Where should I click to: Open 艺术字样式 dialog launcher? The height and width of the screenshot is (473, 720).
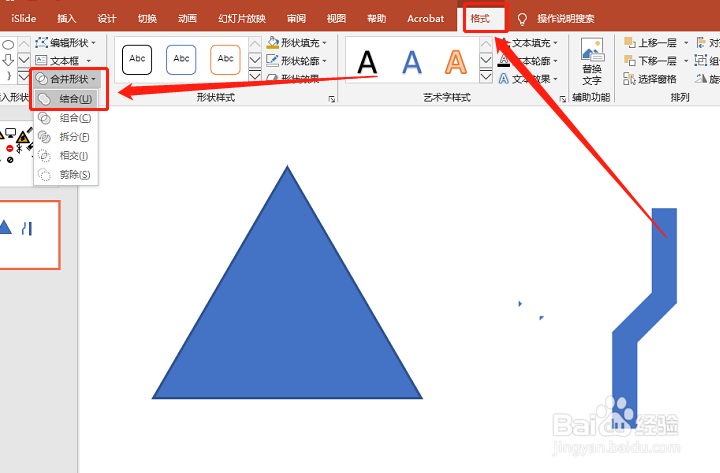(x=562, y=99)
